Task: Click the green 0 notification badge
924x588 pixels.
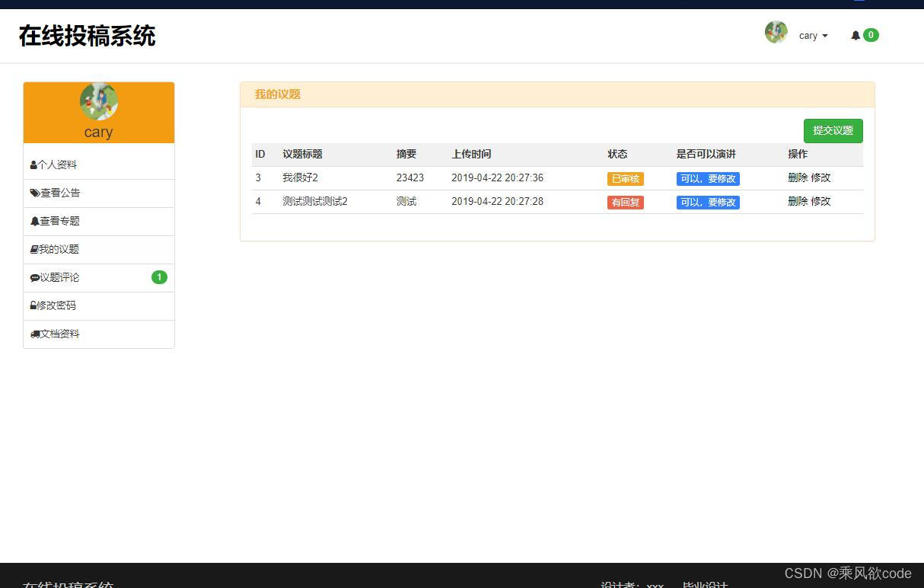Action: coord(871,35)
